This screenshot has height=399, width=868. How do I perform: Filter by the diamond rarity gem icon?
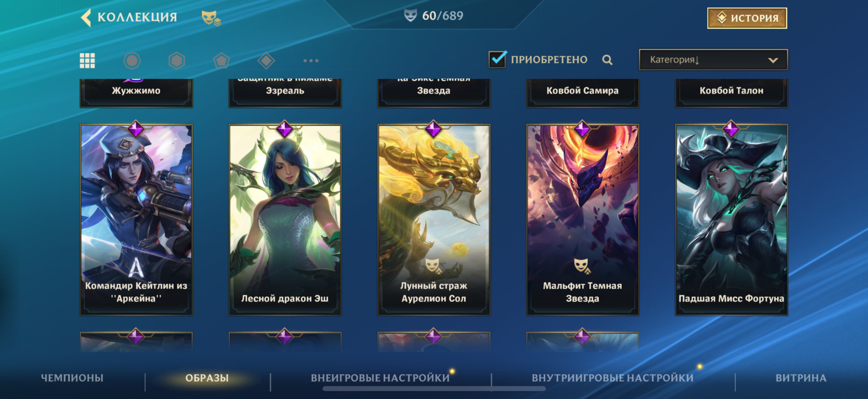[266, 61]
